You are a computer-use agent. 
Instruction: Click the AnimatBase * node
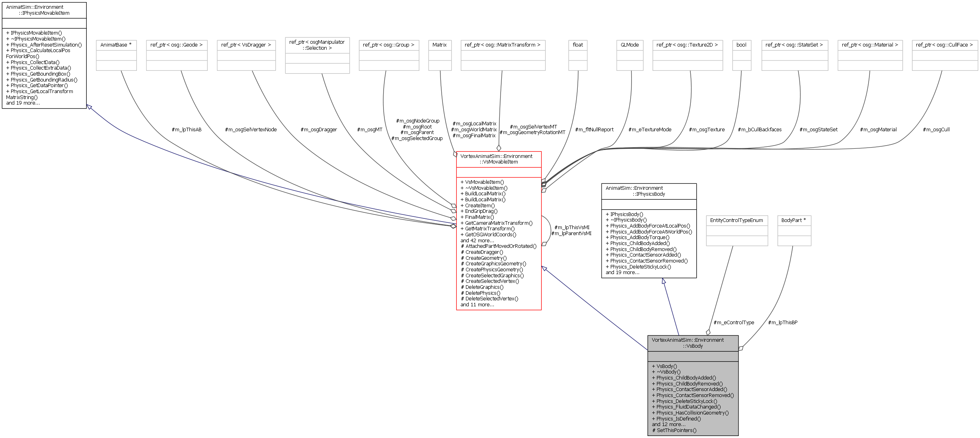(x=116, y=55)
